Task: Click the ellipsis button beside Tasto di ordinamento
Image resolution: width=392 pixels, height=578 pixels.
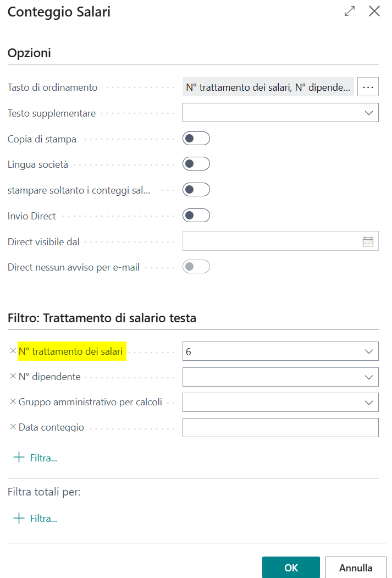Action: pos(368,87)
